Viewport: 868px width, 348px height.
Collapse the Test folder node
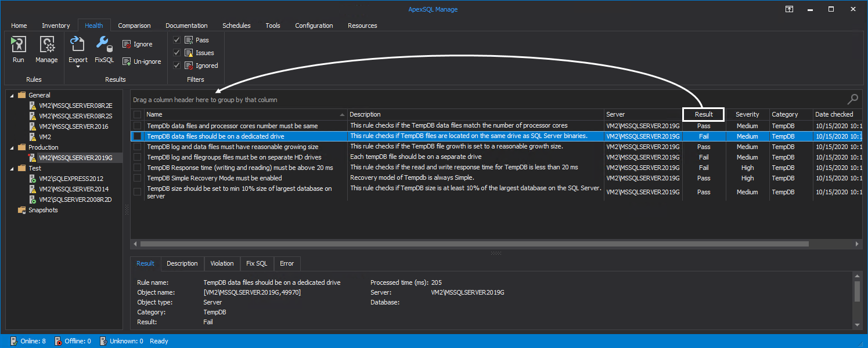pos(12,168)
